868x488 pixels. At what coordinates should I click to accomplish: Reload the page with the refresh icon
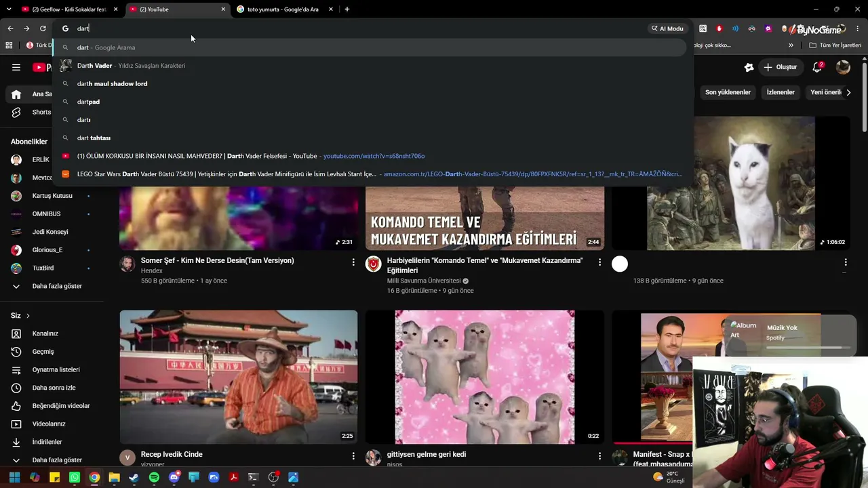tap(43, 28)
